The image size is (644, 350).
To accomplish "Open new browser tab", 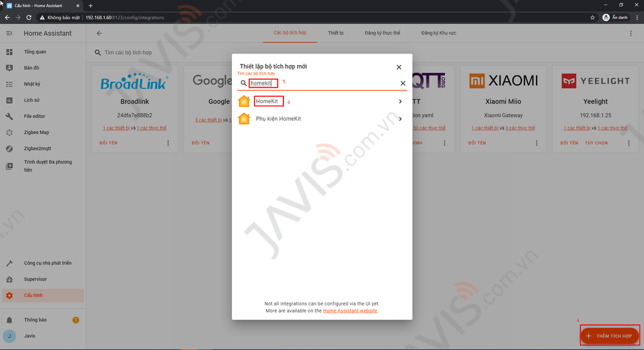I will point(91,6).
